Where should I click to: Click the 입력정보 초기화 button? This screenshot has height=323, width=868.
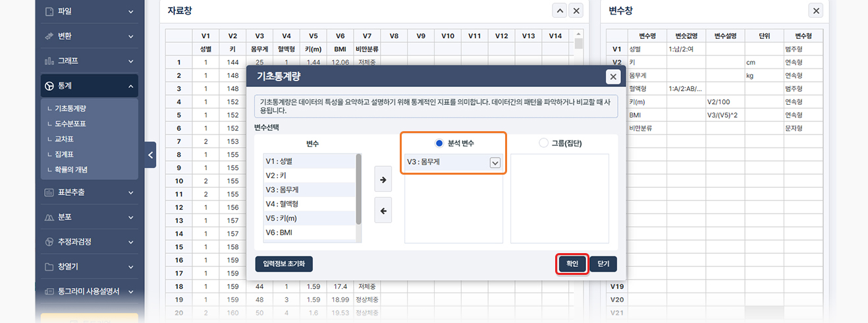point(284,264)
